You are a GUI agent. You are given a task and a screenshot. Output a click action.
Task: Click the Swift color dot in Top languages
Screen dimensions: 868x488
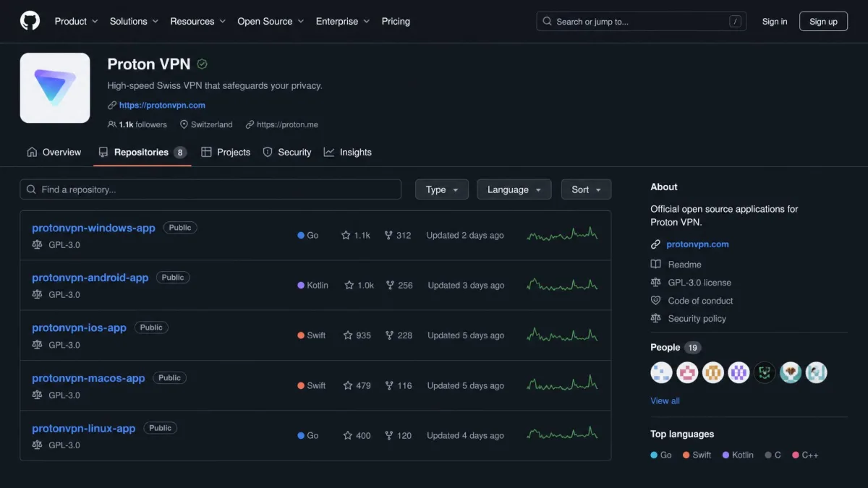click(686, 455)
